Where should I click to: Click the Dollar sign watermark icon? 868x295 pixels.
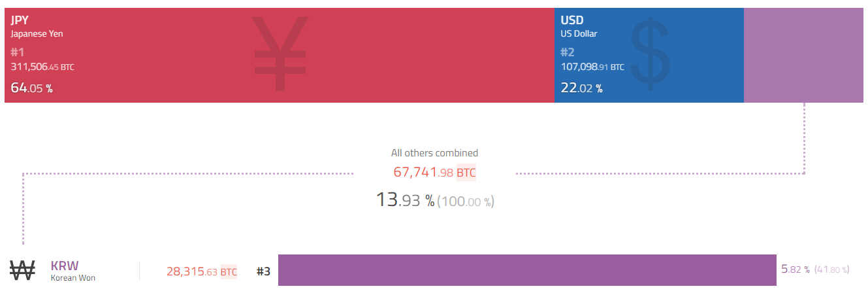pyautogui.click(x=651, y=54)
